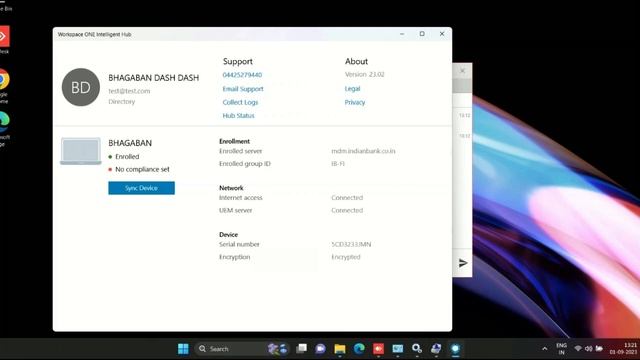640x360 pixels.
Task: Open the taskbar clock and date
Action: 623,349
